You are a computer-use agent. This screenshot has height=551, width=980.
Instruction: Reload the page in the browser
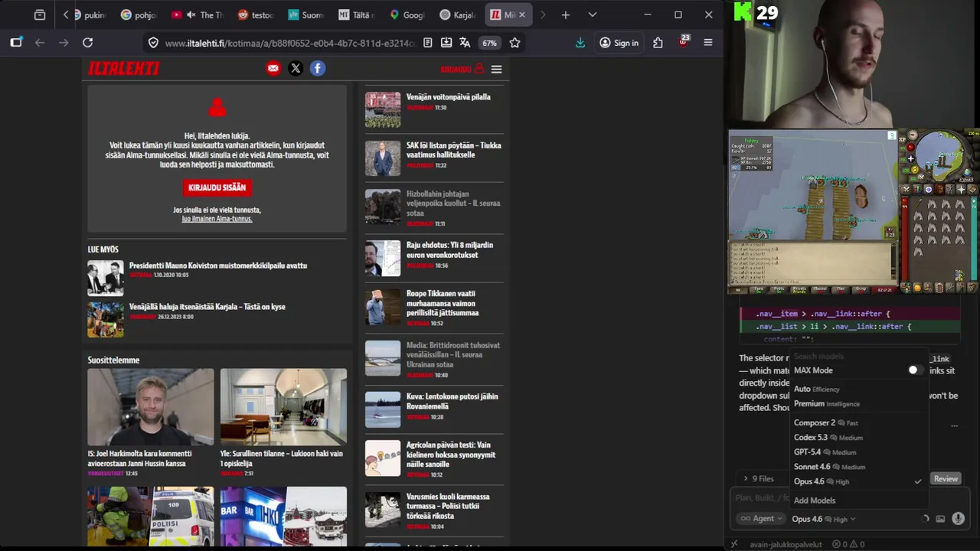(87, 43)
